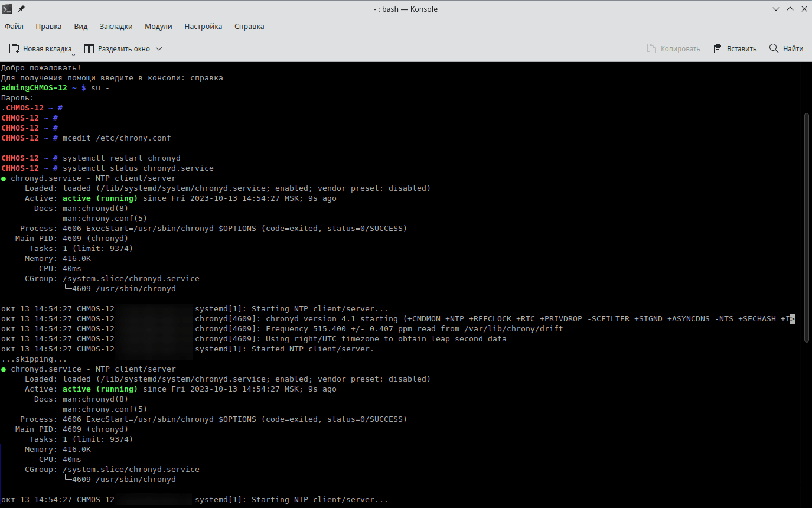This screenshot has width=812, height=508.
Task: Open the Правка menu
Action: coord(48,27)
